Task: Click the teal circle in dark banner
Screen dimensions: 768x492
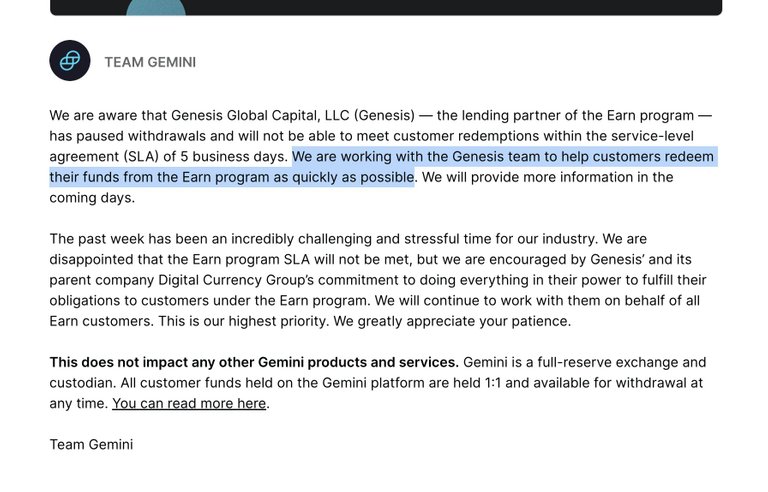Action: click(156, 8)
